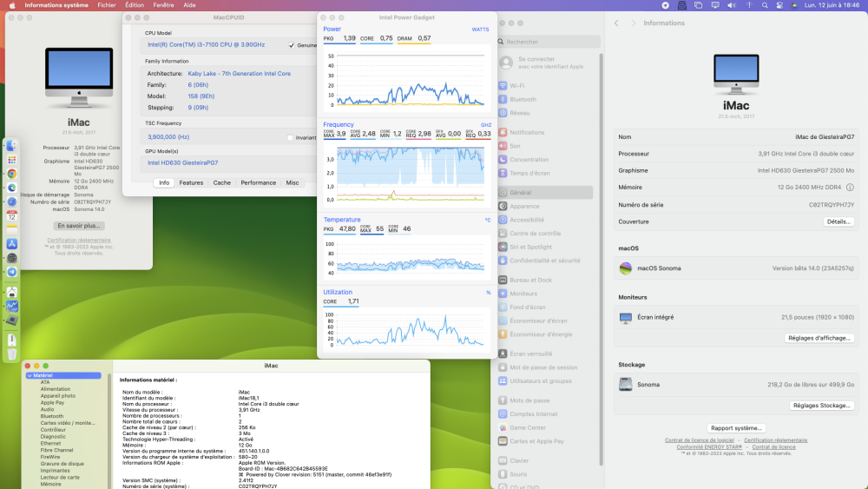This screenshot has height=489, width=868.
Task: Open Finder from the Dock
Action: click(x=11, y=146)
